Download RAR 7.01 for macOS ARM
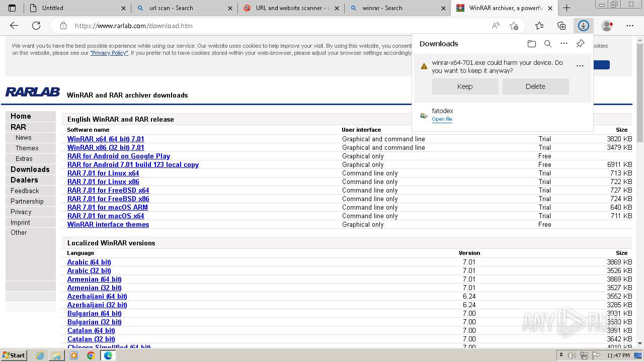The width and height of the screenshot is (644, 362). point(108,208)
